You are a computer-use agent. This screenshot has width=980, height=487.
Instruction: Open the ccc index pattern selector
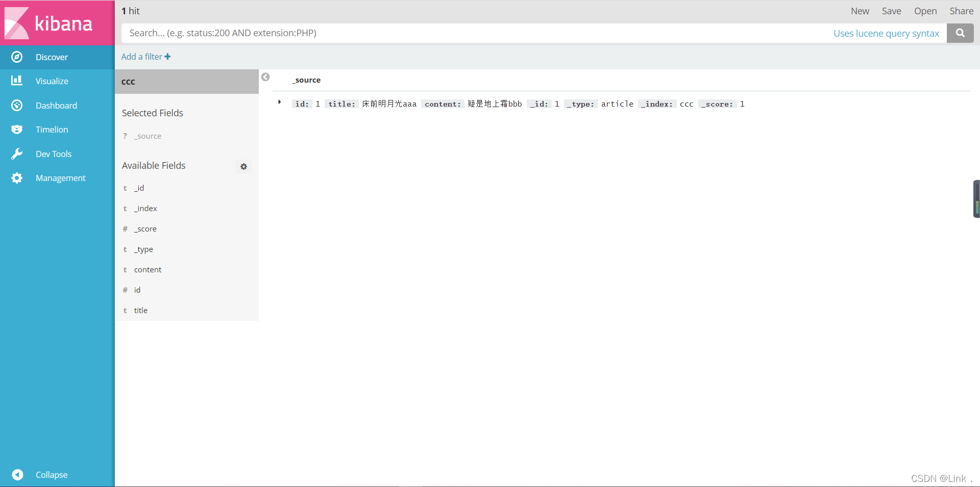click(x=187, y=82)
